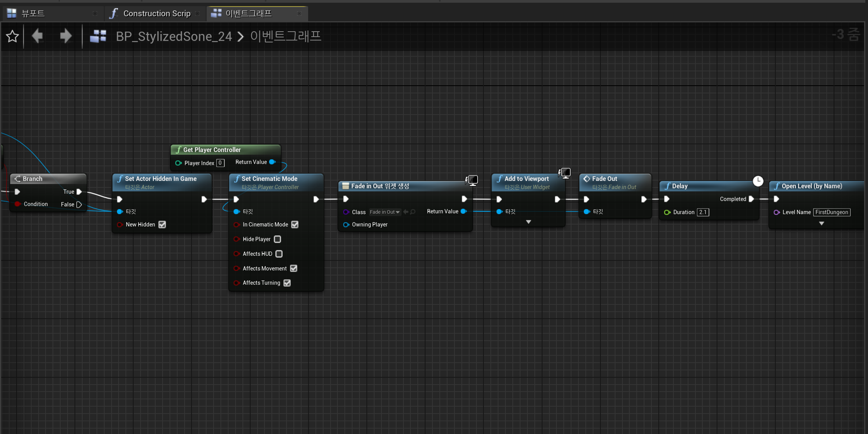Click the monitor icon on Add to Viewport node
The image size is (868, 434).
point(565,173)
